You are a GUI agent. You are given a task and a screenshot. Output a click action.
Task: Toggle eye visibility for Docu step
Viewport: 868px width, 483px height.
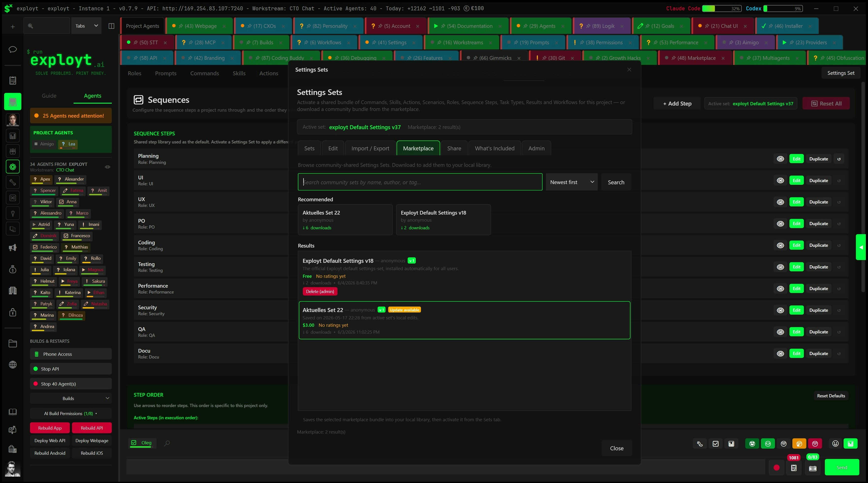pyautogui.click(x=780, y=354)
